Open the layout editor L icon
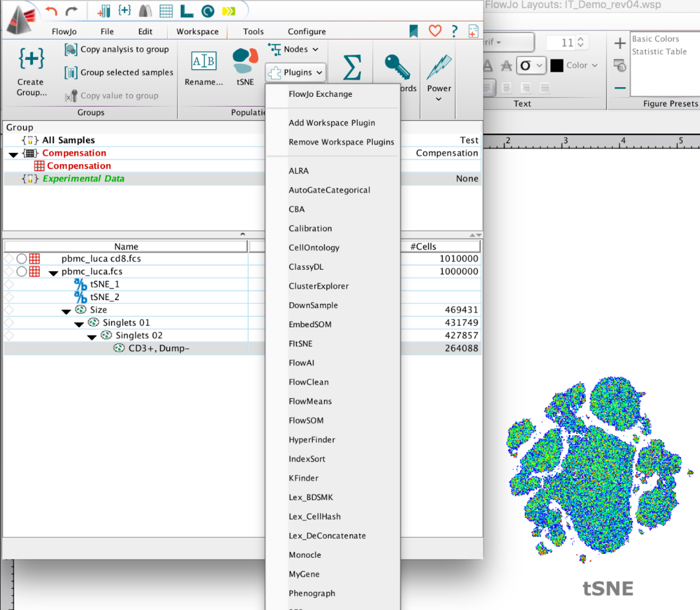This screenshot has width=700, height=610. click(186, 11)
